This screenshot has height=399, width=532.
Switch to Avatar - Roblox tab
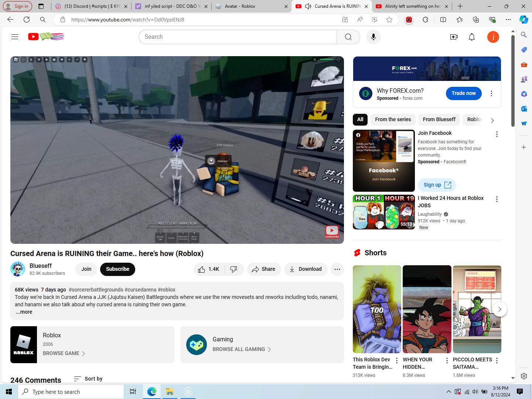coord(251,6)
